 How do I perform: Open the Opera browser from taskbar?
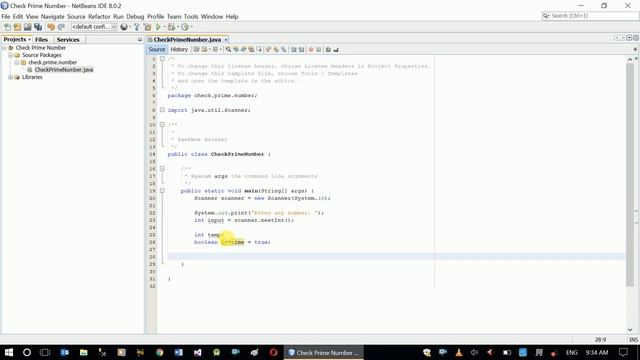point(273,352)
